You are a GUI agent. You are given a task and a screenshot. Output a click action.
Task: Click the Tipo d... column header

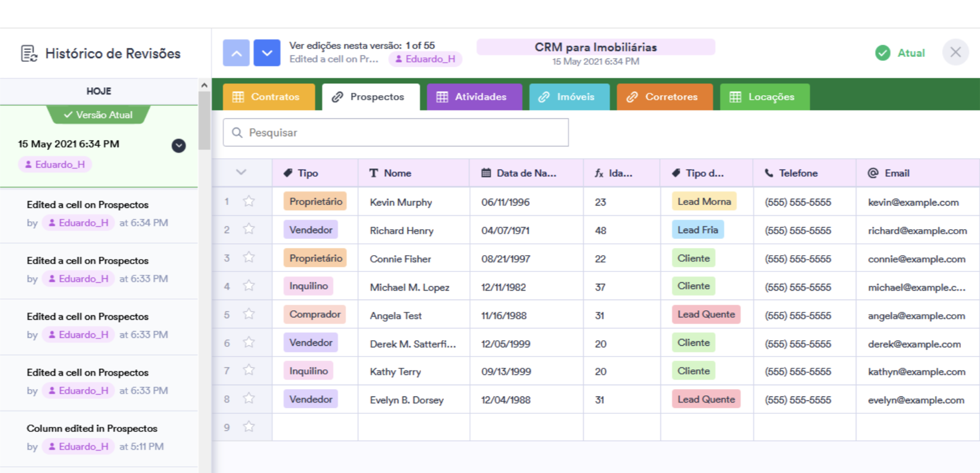point(707,173)
